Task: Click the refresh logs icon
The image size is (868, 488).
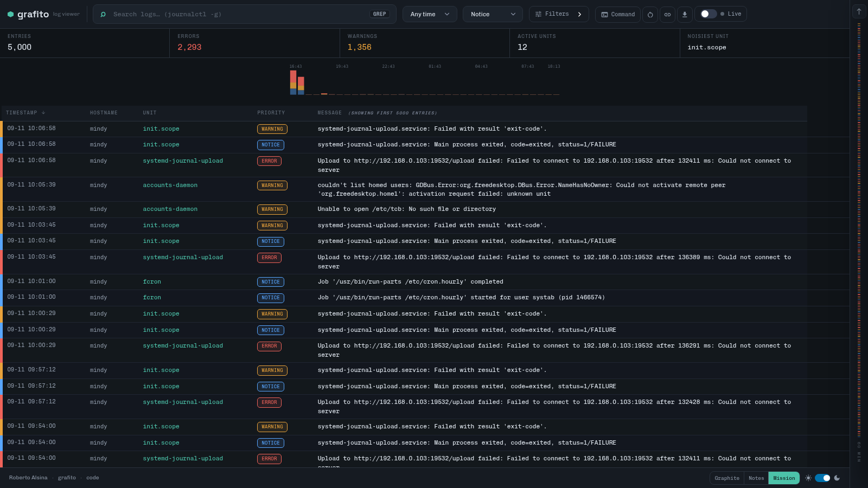Action: click(650, 15)
